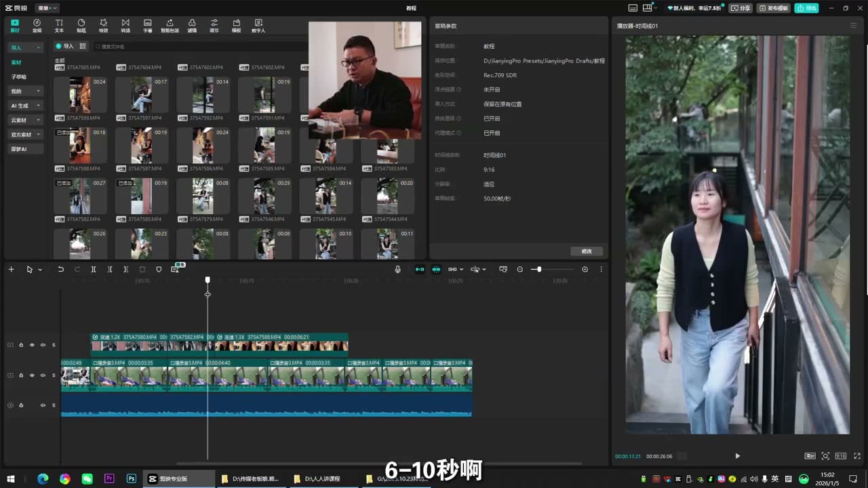Toggle main track magnet in timeline toolbar

(420, 269)
